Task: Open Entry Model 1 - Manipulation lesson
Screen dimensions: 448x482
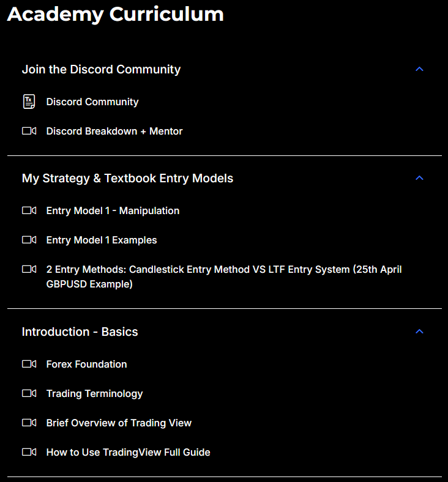Action: pos(113,211)
